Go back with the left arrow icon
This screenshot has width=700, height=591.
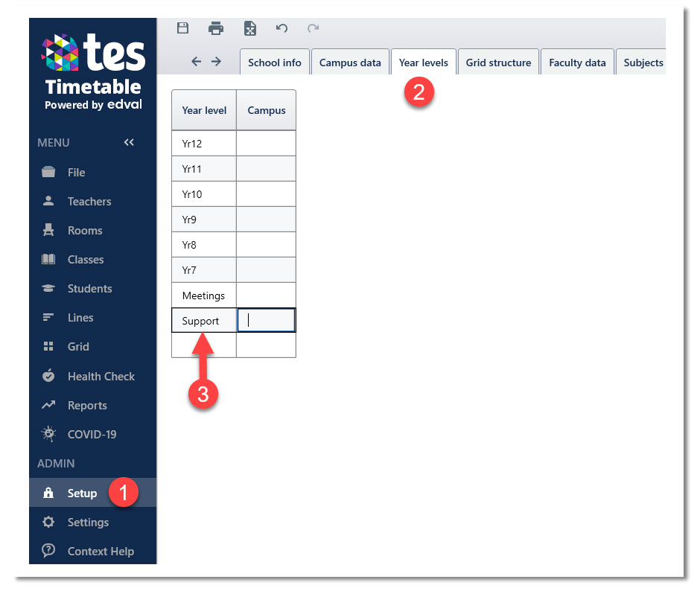196,62
